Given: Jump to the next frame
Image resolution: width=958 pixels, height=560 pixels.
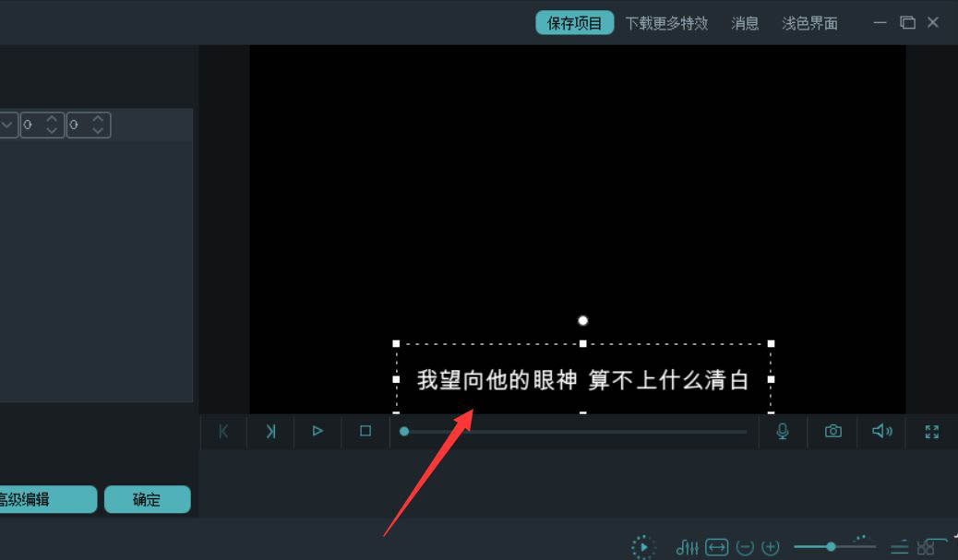Looking at the screenshot, I should click(x=270, y=431).
